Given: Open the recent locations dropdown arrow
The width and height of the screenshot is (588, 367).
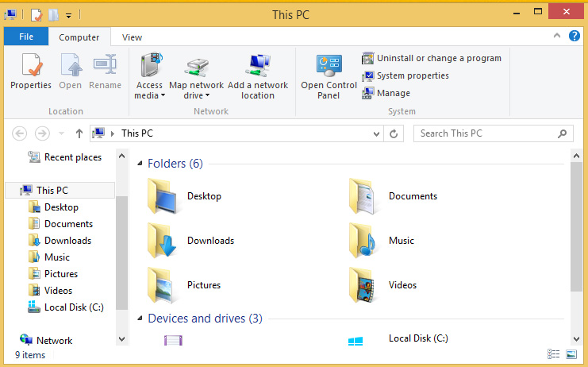Looking at the screenshot, I should click(62, 133).
